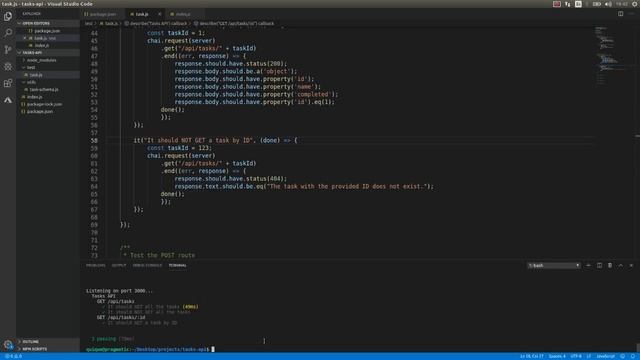Change the LF end of line sequence
This screenshot has width=640, height=360.
(589, 356)
